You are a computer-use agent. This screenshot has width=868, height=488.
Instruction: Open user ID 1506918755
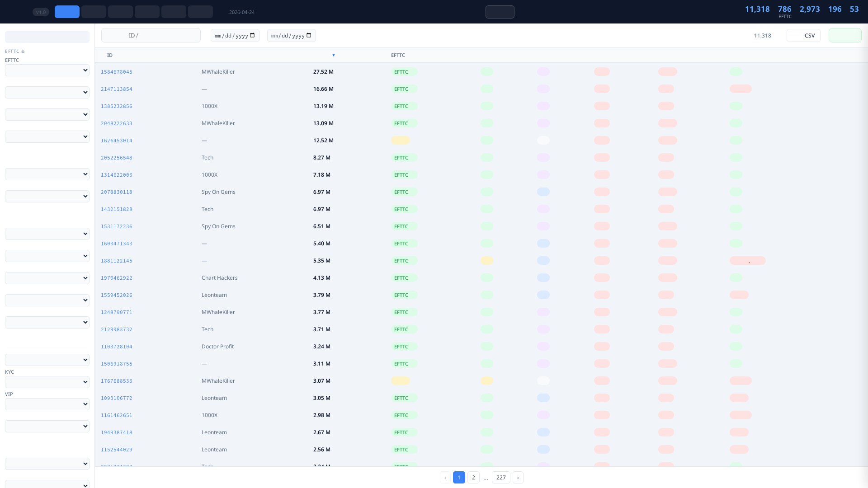click(117, 364)
